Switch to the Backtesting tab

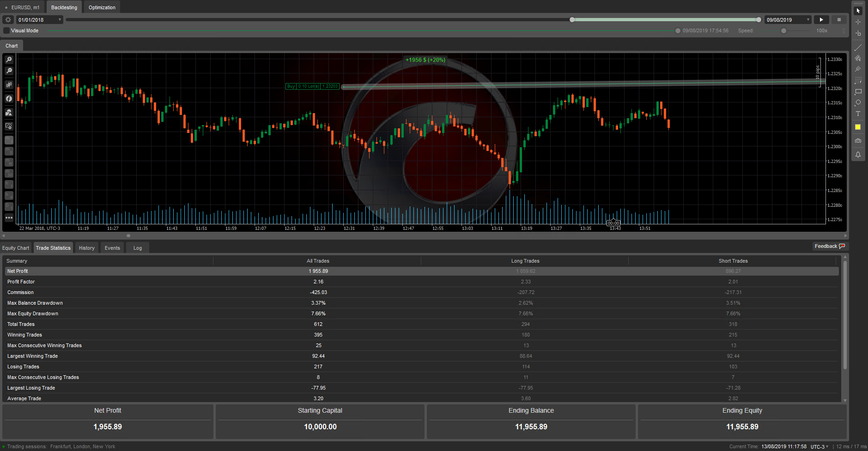[x=64, y=7]
